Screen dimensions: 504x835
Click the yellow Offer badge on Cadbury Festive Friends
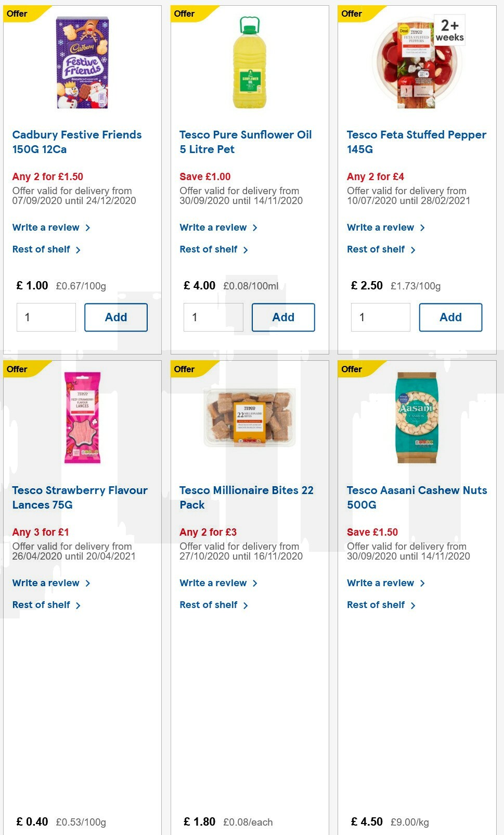17,14
